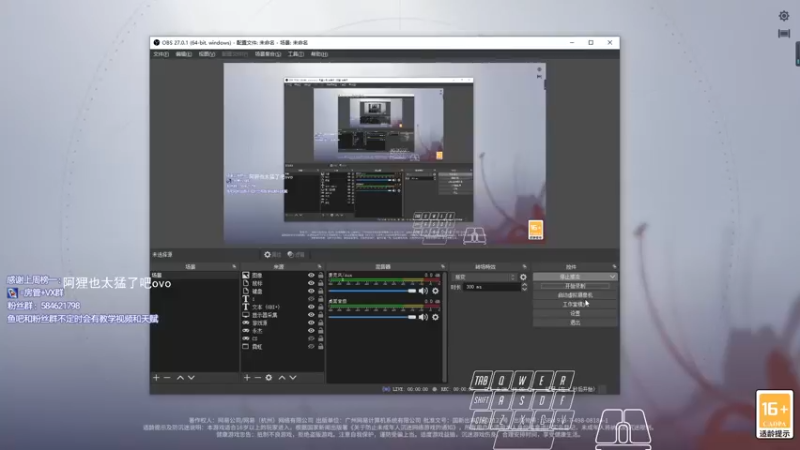Click 退出 Exit button in Controls
800x450 pixels.
tap(575, 322)
